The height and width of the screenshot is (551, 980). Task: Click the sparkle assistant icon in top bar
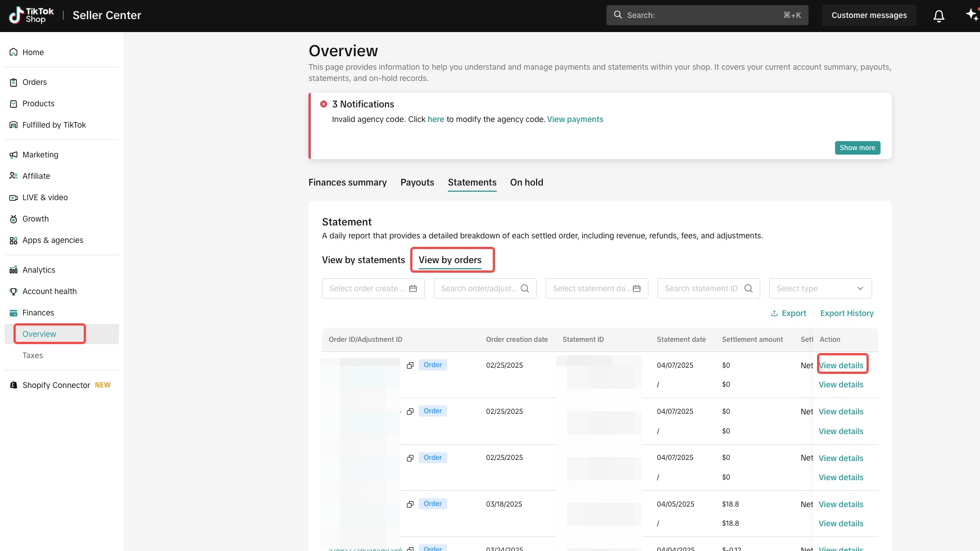[x=972, y=15]
